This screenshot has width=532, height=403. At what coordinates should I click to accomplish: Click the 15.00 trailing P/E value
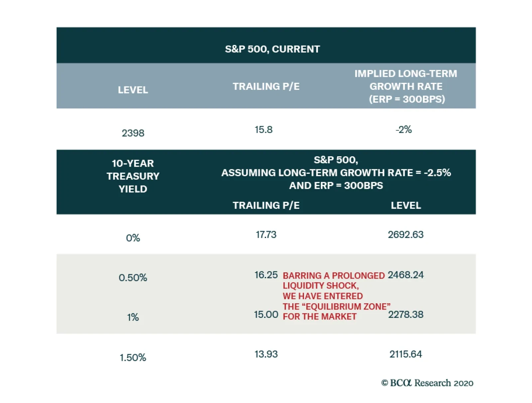(266, 315)
